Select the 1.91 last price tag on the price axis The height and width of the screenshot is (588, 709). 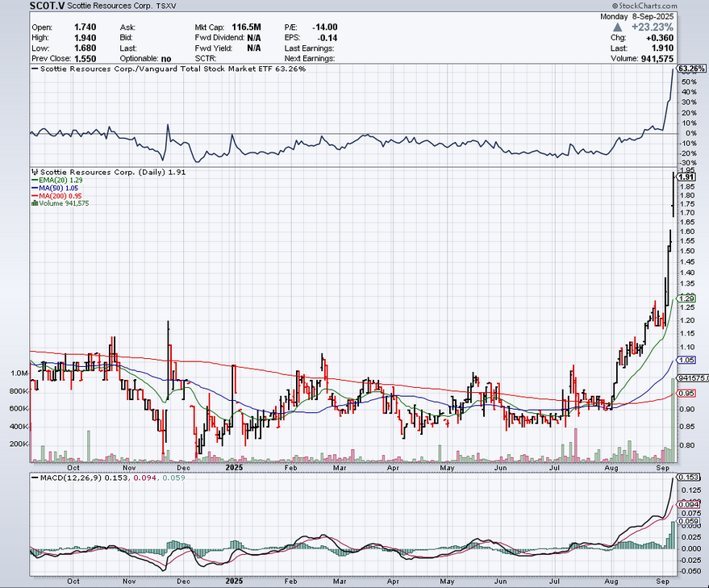point(687,177)
